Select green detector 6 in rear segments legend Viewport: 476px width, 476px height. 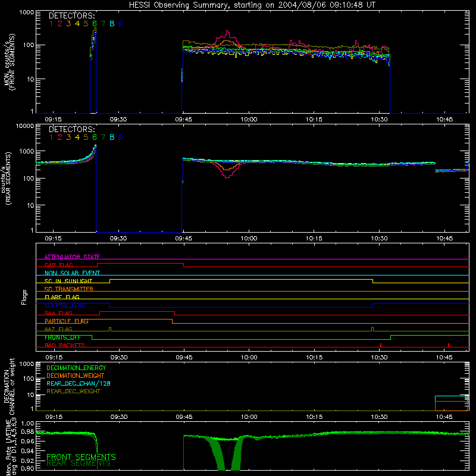95,137
